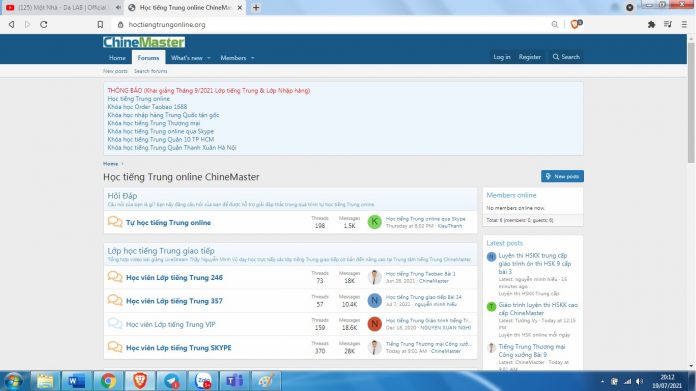The height and width of the screenshot is (391, 696).
Task: Click the page vertical scrollbar
Action: tap(691, 102)
